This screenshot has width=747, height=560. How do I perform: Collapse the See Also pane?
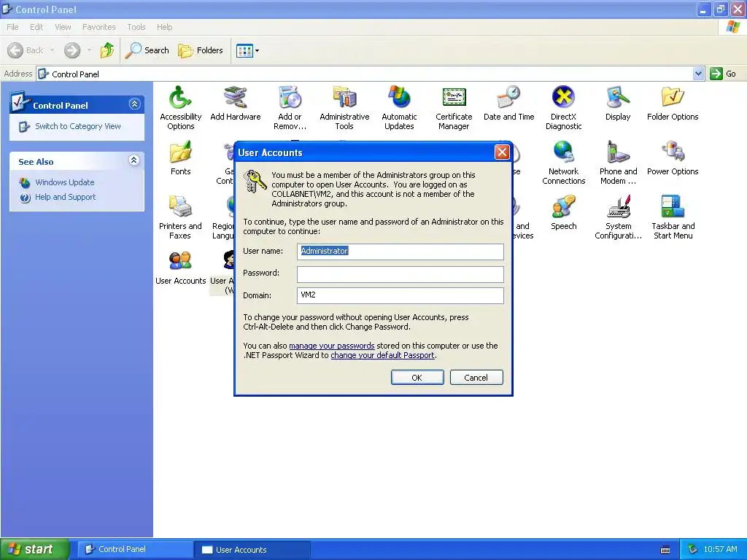134,160
